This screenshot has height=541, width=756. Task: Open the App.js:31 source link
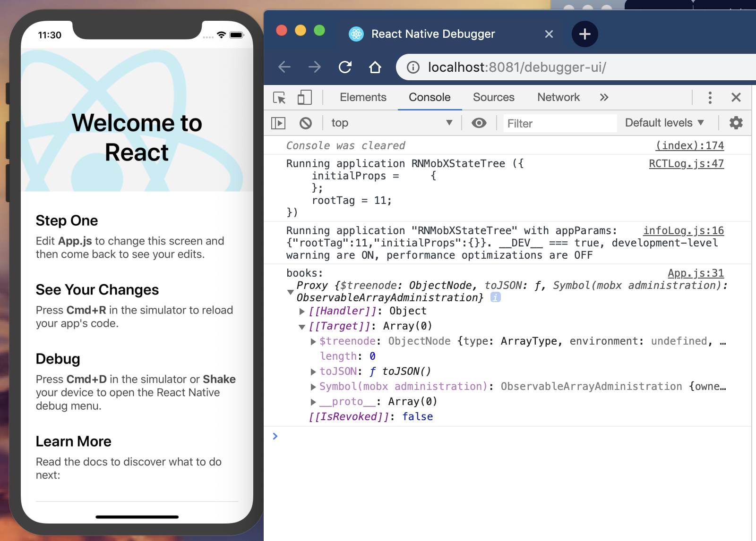[695, 273]
